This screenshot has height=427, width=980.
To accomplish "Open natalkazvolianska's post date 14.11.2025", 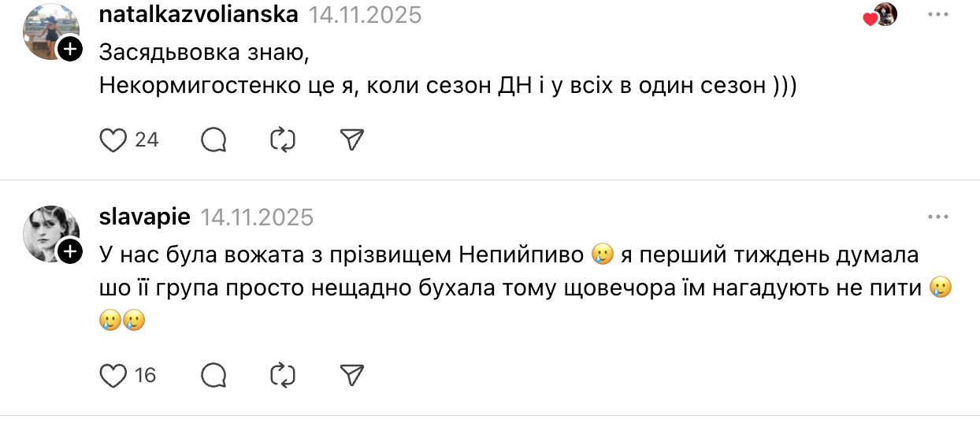I will tap(365, 15).
